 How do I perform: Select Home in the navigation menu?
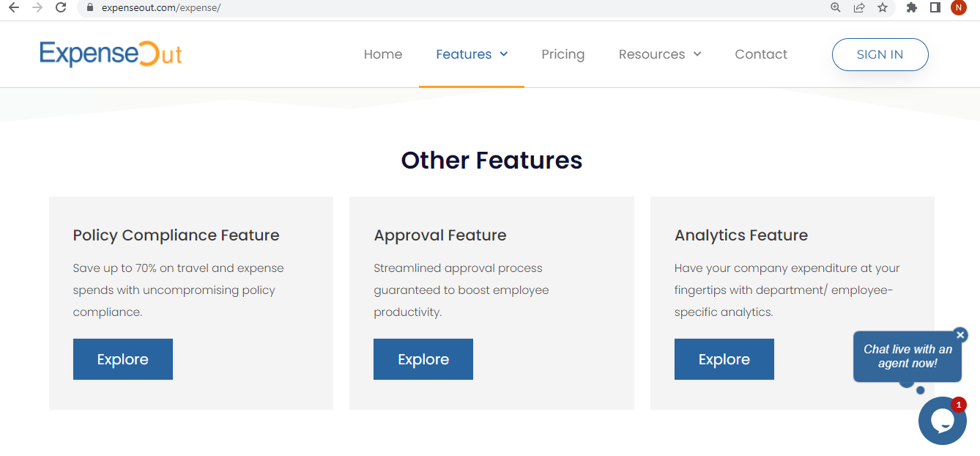pos(382,54)
